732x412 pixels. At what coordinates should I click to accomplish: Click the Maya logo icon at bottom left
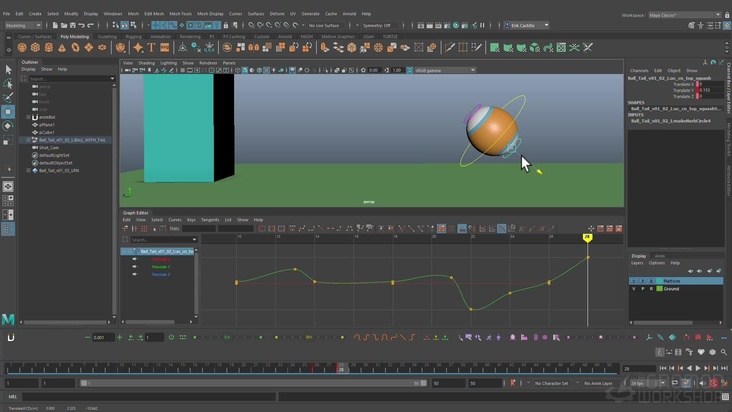tap(8, 319)
